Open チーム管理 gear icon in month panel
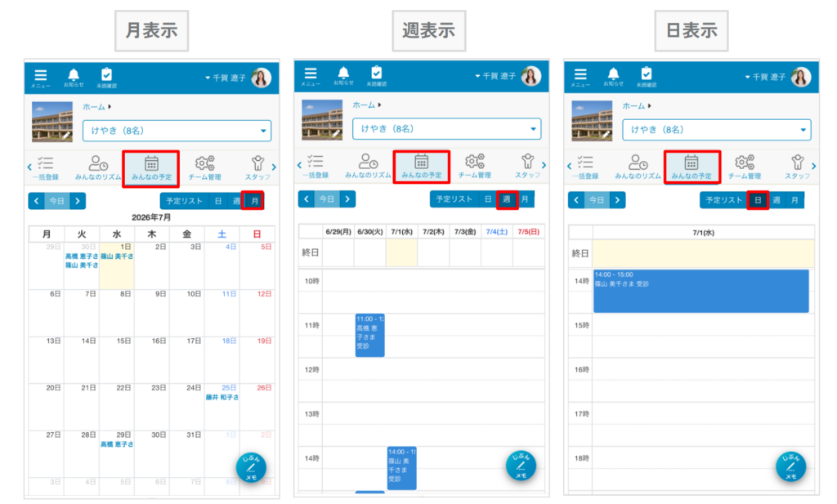Viewport: 837px width, 504px height. tap(204, 167)
